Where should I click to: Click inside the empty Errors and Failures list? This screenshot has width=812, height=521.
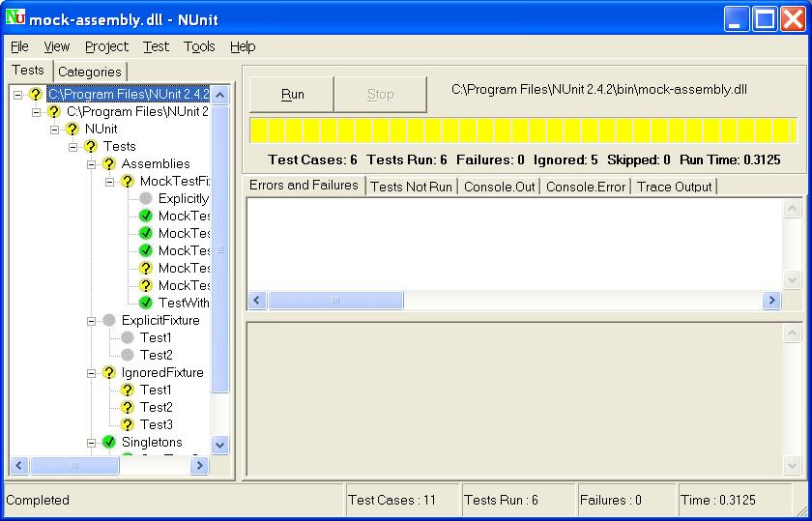pyautogui.click(x=514, y=244)
